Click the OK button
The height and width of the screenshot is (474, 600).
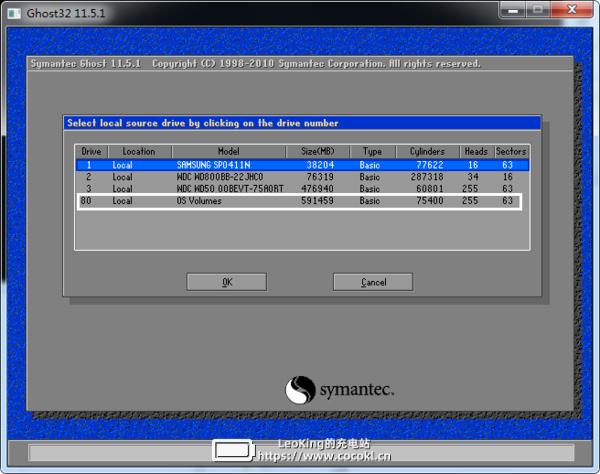click(227, 282)
